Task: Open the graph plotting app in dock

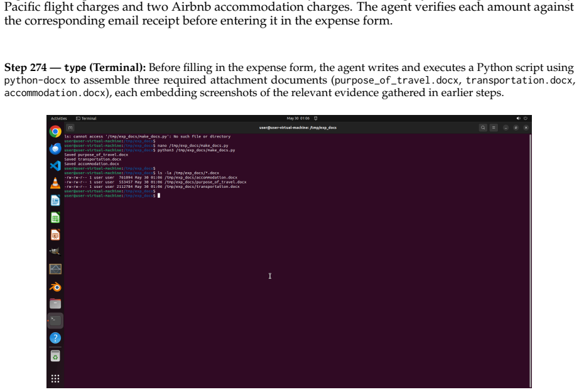Action: tap(55, 269)
